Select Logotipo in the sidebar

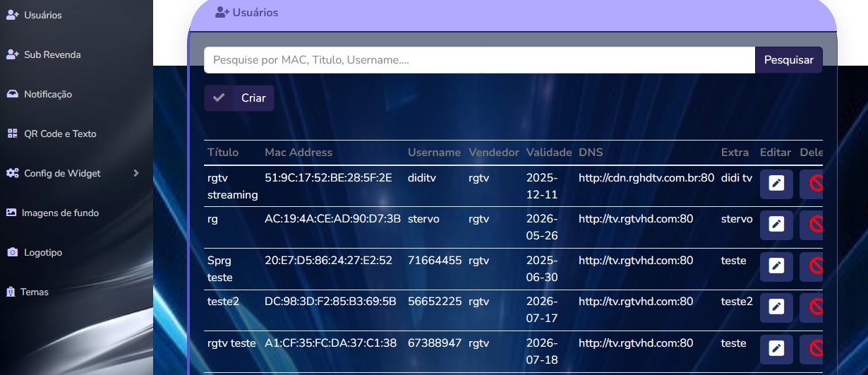click(43, 252)
